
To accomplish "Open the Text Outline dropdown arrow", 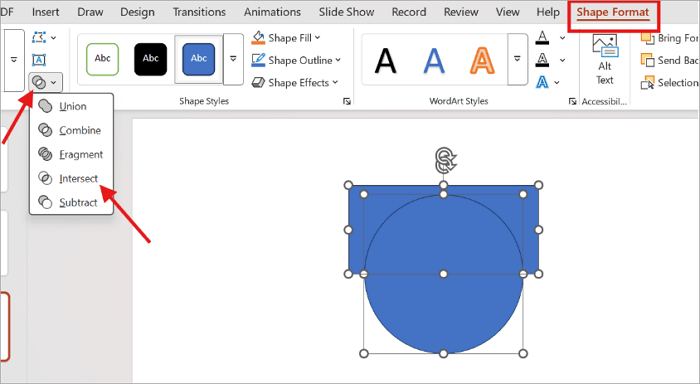I will point(562,60).
